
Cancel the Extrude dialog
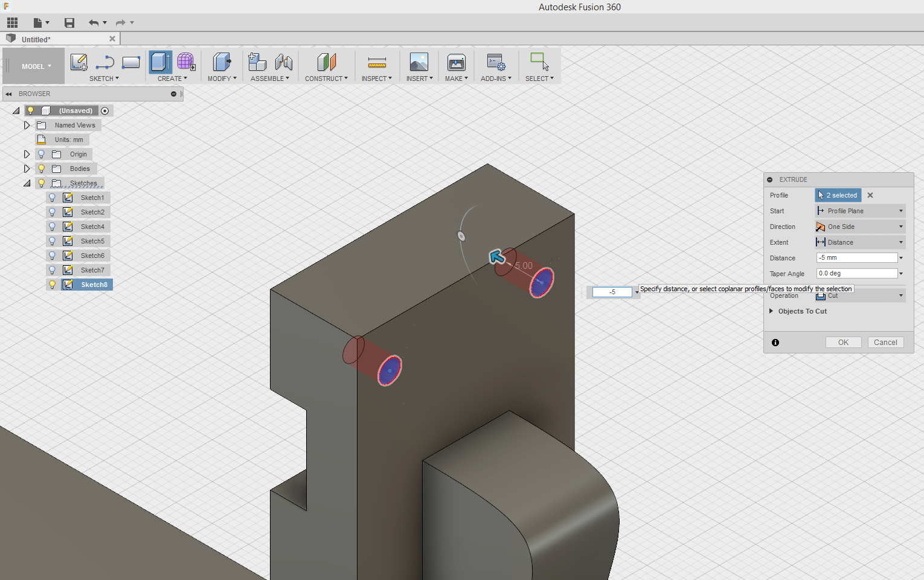[x=885, y=343]
